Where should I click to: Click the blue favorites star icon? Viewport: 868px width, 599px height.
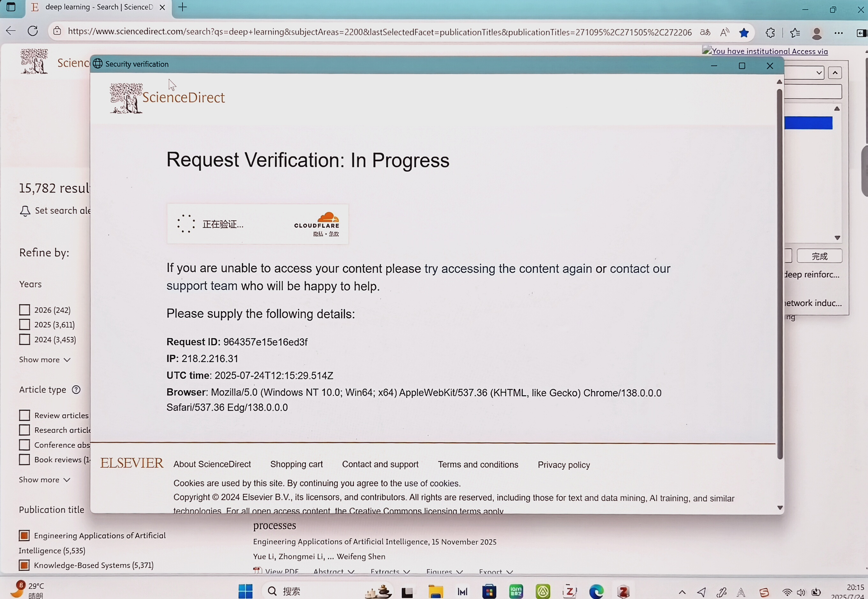coord(744,33)
